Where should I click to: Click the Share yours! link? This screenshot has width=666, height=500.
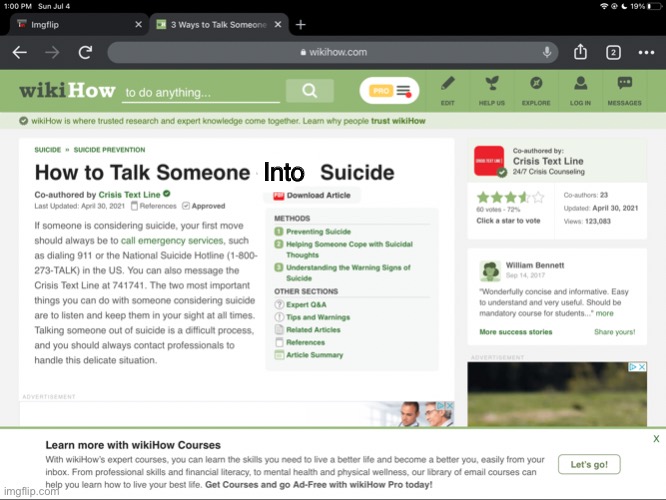(614, 332)
